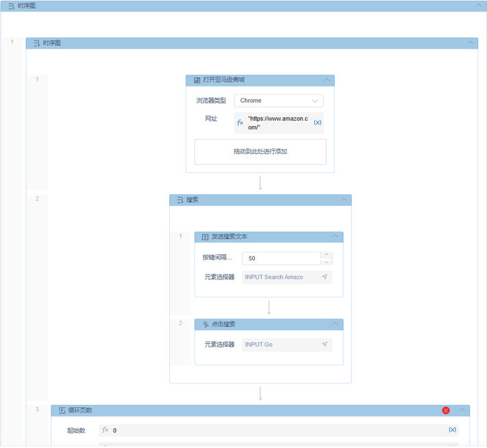Screen dimensions: 487x448
Task: Click the (x) variable icon in the 起始数 row
Action: (x=452, y=430)
